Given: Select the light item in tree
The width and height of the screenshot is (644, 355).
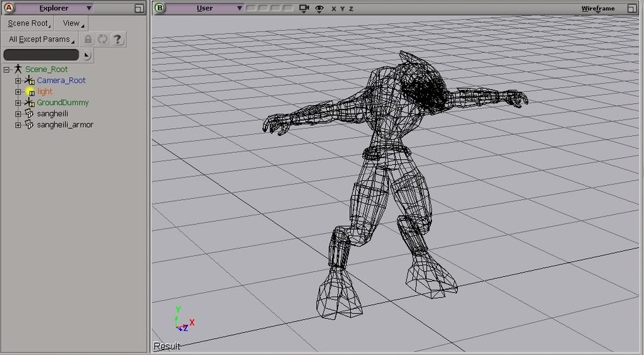Looking at the screenshot, I should point(45,92).
